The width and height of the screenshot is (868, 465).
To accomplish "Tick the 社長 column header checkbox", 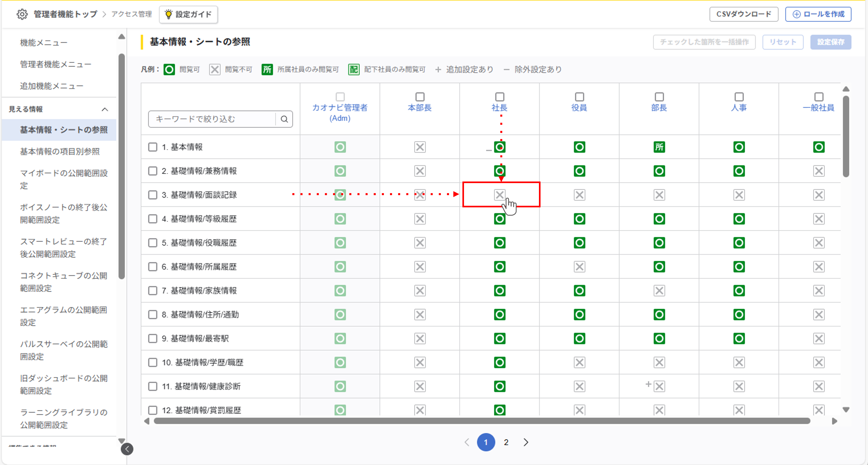I will click(499, 97).
